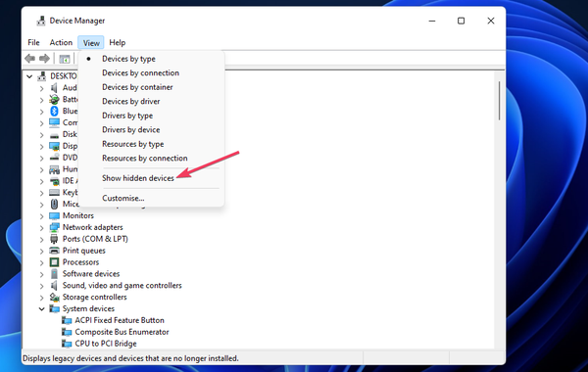
Task: Click the Bluetooth category icon
Action: 54,111
